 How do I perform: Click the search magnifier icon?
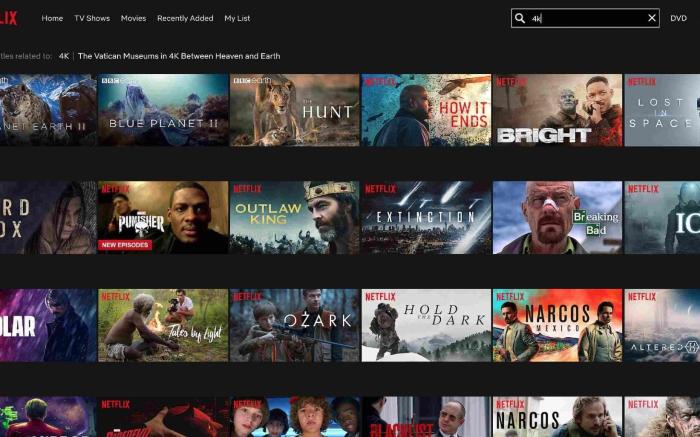coord(520,18)
